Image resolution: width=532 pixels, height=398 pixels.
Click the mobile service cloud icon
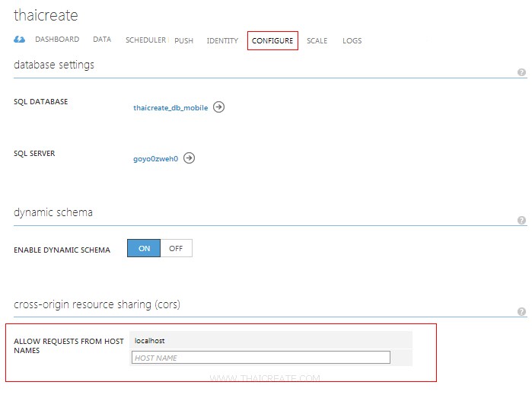pos(19,40)
